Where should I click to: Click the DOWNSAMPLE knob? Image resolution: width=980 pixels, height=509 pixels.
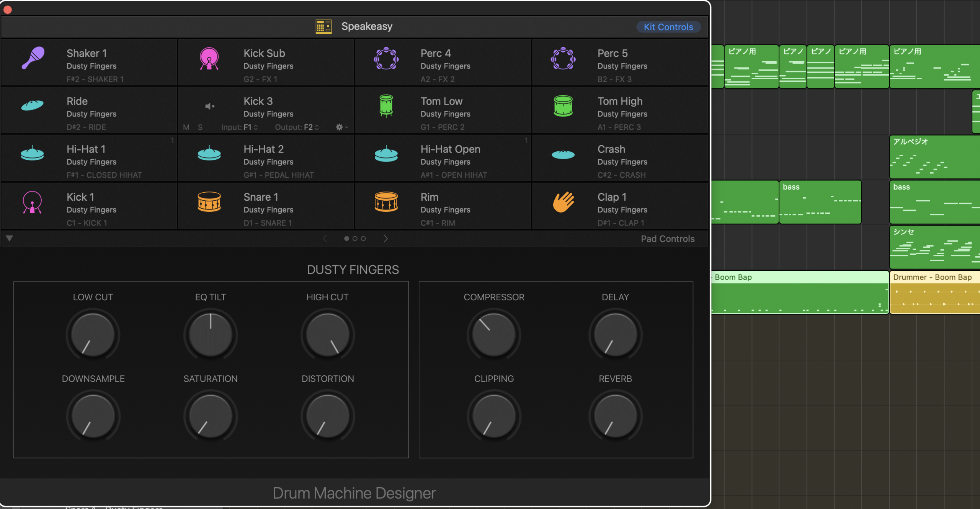(93, 416)
